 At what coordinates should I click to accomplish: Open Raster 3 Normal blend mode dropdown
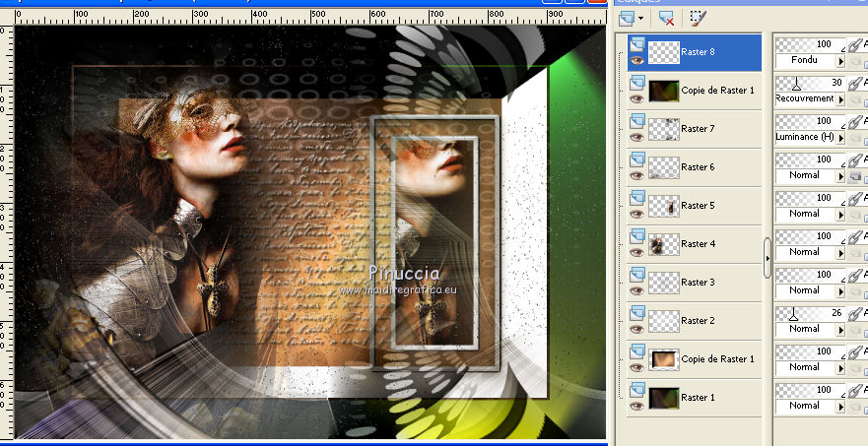coord(840,291)
